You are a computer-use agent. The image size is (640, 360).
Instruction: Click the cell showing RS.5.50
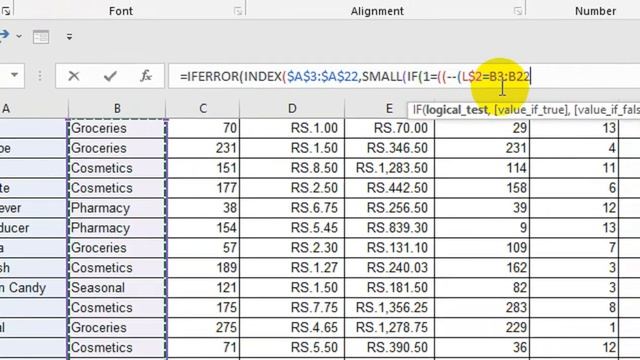coord(292,348)
